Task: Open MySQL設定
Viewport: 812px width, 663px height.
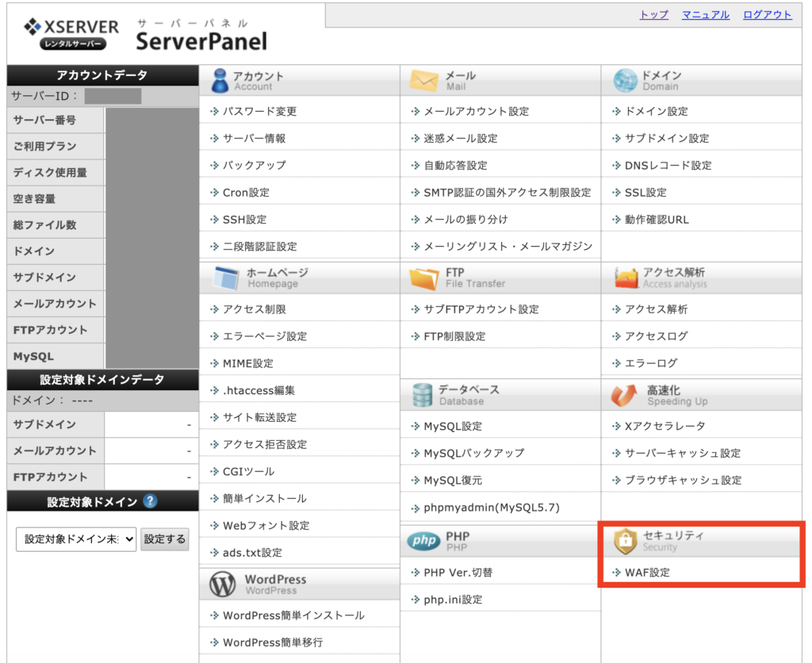Action: [453, 427]
